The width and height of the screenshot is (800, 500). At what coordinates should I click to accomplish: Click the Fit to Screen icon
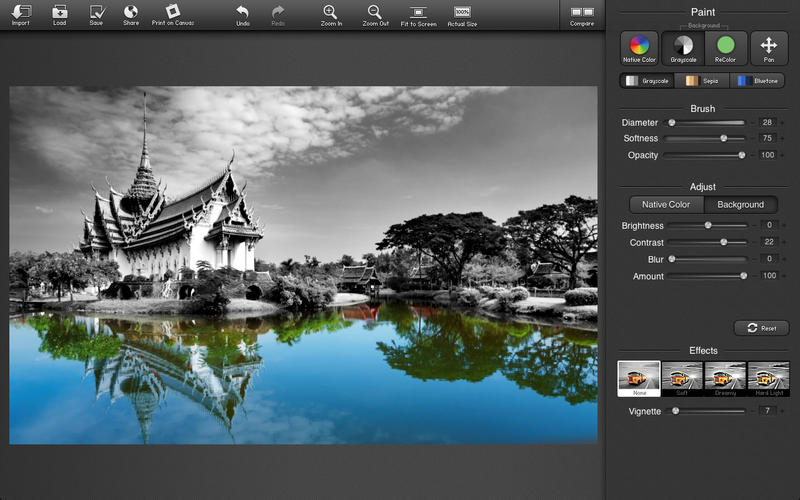pyautogui.click(x=418, y=14)
